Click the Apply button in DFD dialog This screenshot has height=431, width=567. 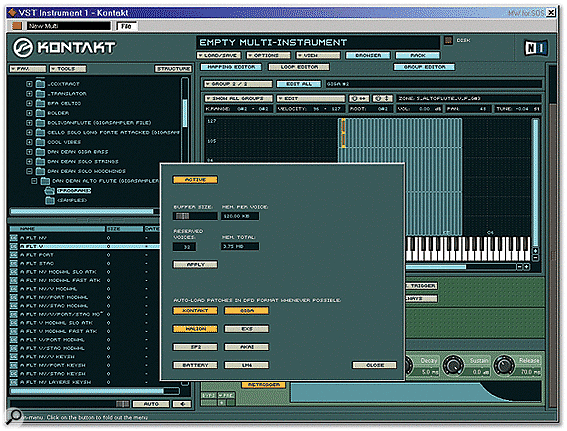pos(195,265)
